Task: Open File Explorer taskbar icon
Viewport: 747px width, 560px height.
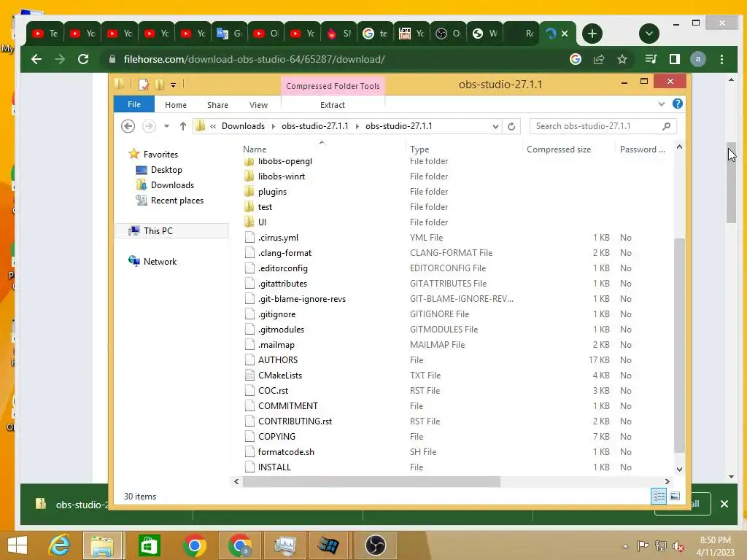Action: coord(102,545)
